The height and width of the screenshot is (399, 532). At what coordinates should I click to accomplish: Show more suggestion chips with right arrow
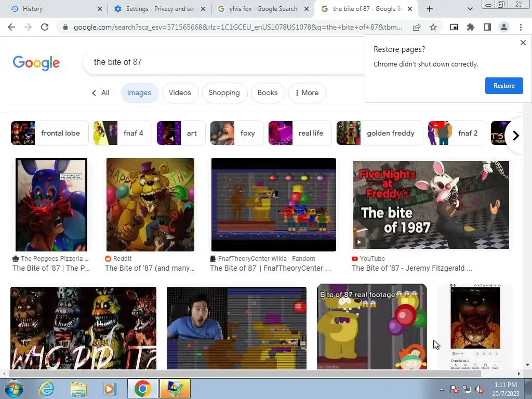coord(516,136)
